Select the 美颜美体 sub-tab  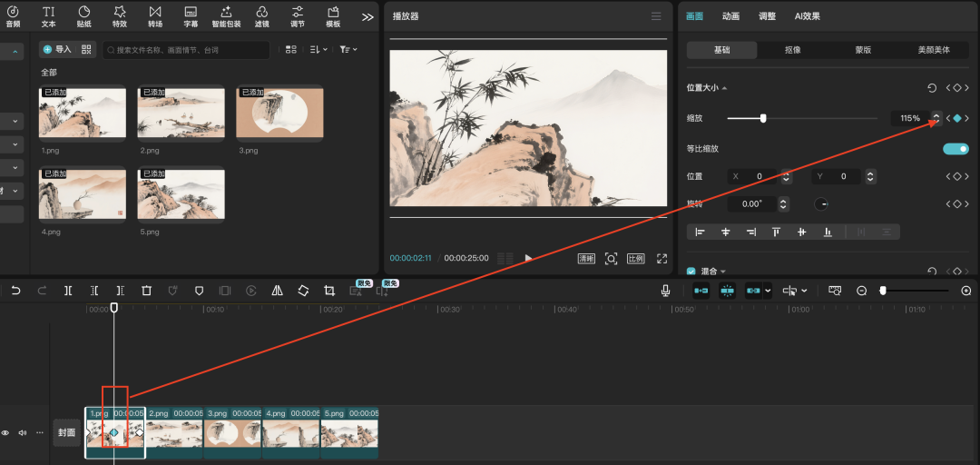tap(934, 50)
